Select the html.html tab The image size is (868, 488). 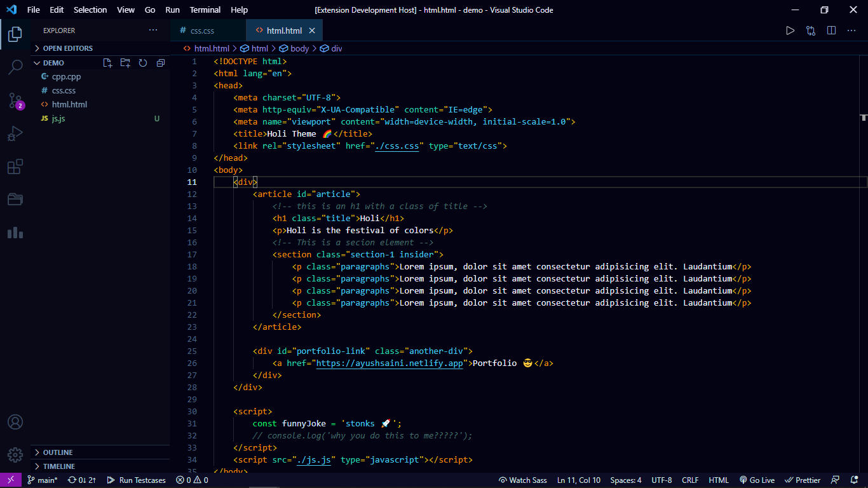click(284, 30)
